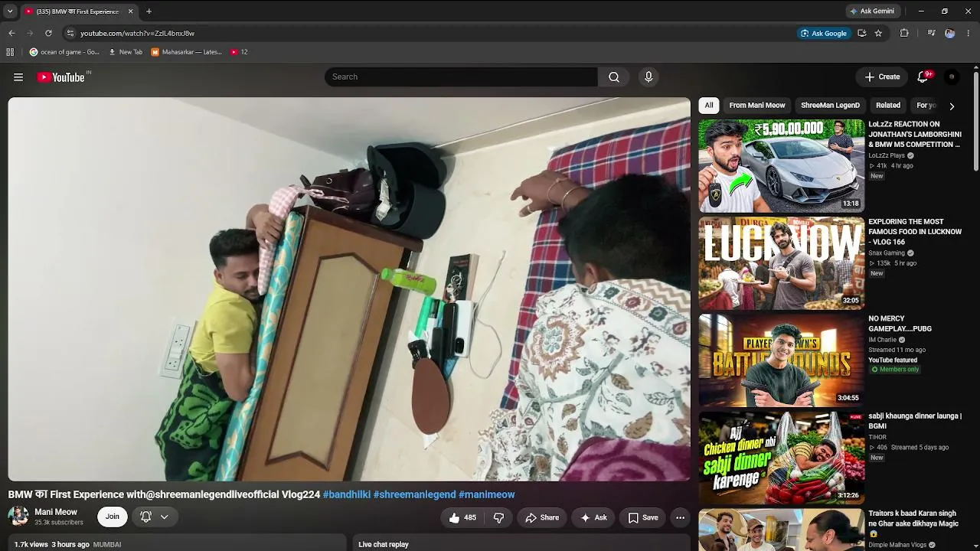Open the #shreemanlegend hashtag link
The height and width of the screenshot is (551, 980).
414,494
